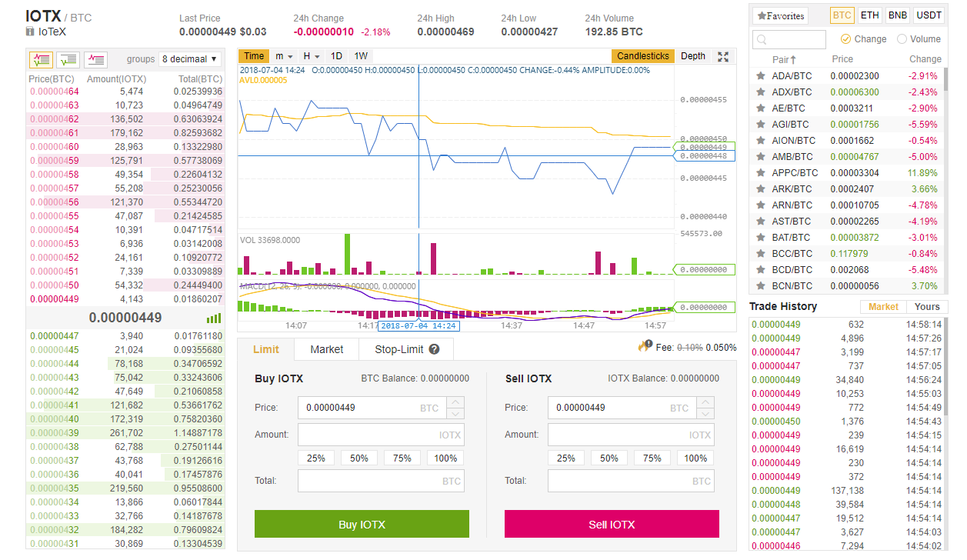Screen dimensions: 967x560
Task: Set sell amount to 50%
Action: pyautogui.click(x=609, y=458)
